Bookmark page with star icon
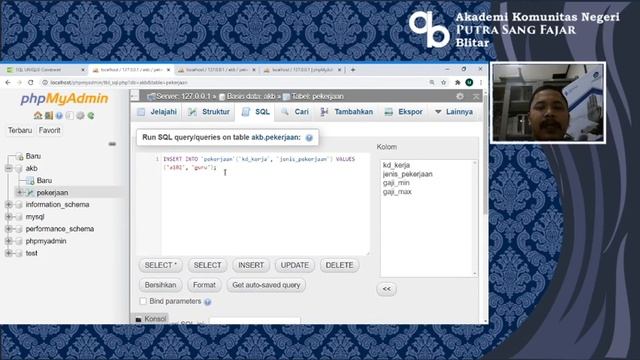 coord(444,82)
